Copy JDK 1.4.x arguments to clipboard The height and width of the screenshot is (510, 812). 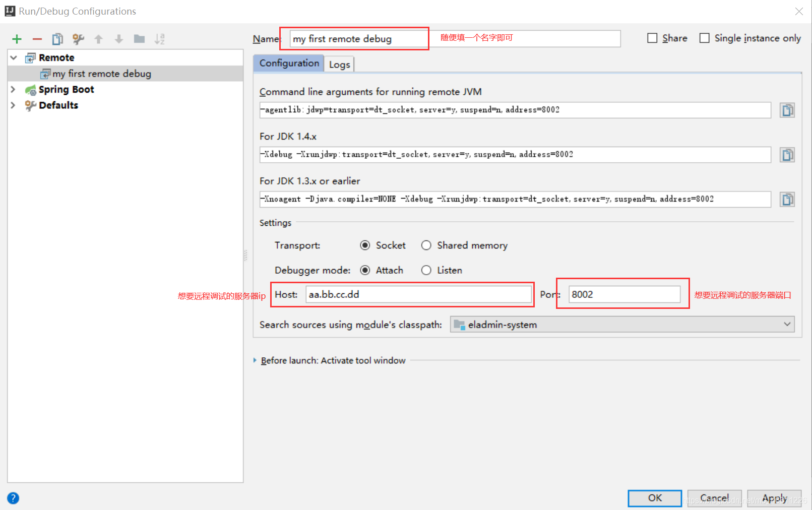coord(787,154)
